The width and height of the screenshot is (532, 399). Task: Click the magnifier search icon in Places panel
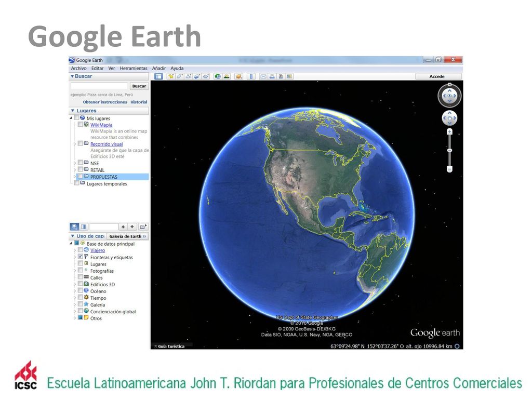tap(74, 227)
